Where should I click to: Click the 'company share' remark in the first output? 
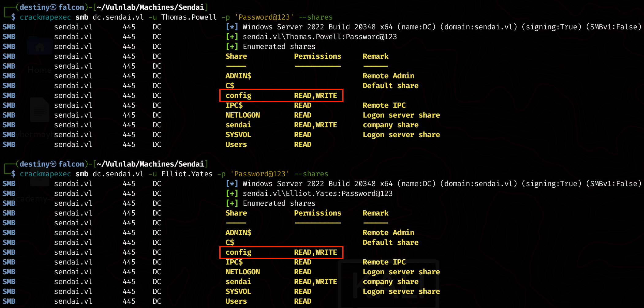(390, 125)
